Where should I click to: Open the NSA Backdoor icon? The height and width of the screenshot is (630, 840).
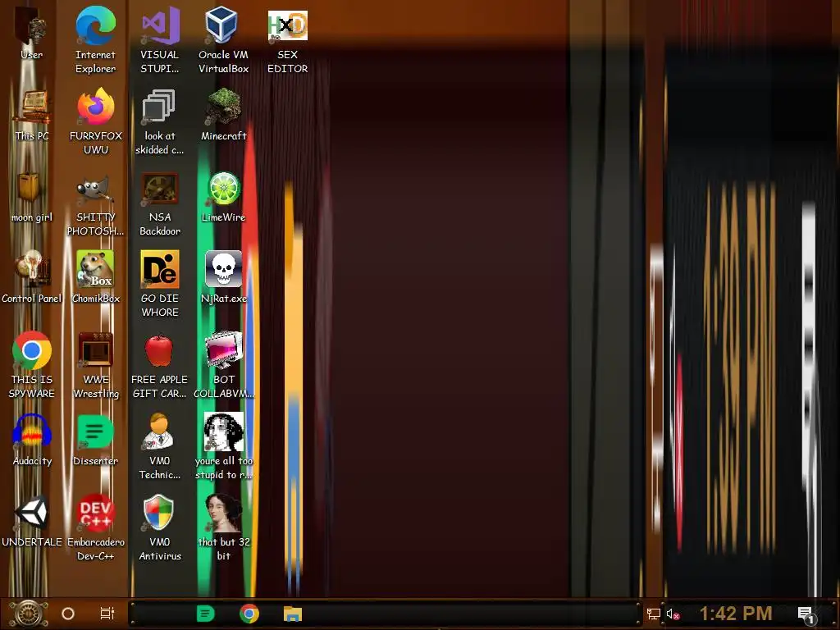tap(160, 203)
